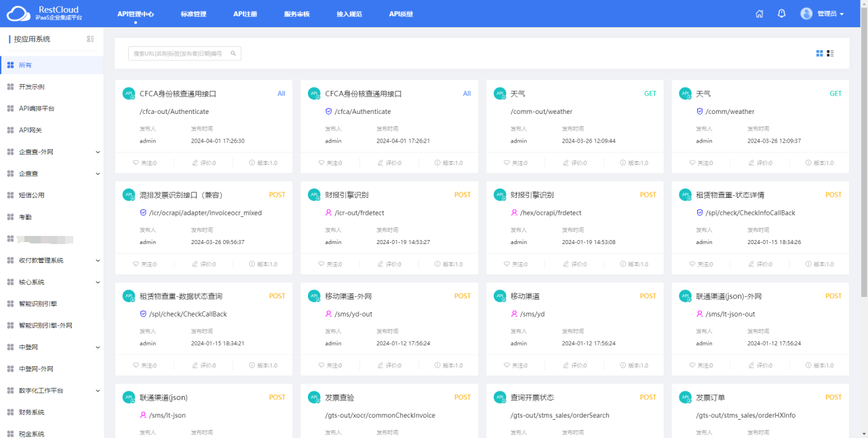Focus the API search input field

pyautogui.click(x=180, y=54)
